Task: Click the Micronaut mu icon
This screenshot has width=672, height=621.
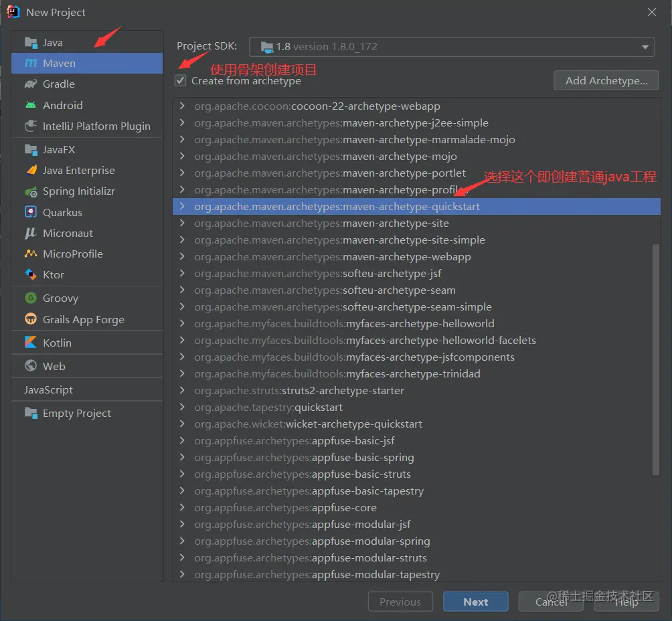Action: coord(31,233)
